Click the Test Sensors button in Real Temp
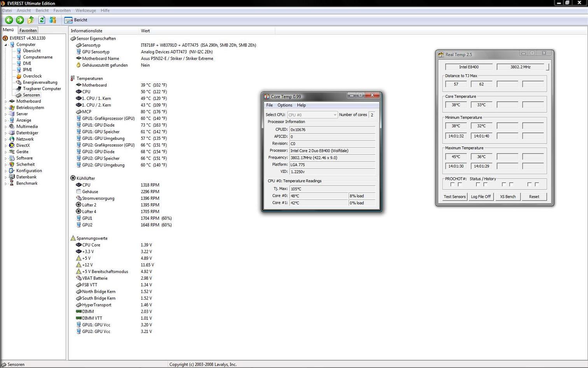This screenshot has width=588, height=368. (x=455, y=197)
